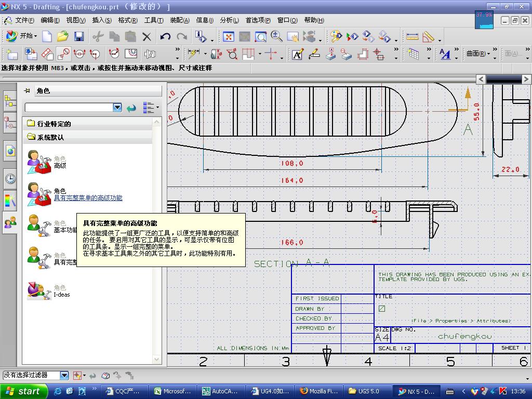The width and height of the screenshot is (532, 399).
Task: Click the Annotation editor 'A' pencil icon
Action: pyautogui.click(x=297, y=54)
